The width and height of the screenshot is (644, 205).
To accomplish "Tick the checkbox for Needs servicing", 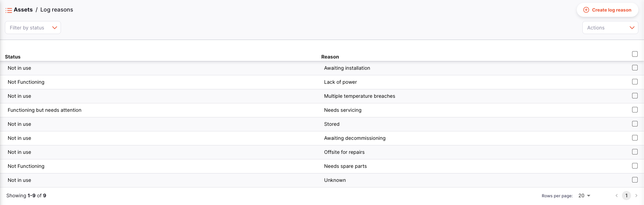I will (635, 110).
